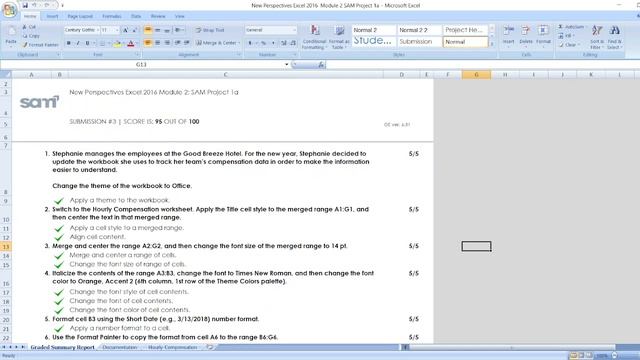Open the Page Layout ribbon tab
This screenshot has height=360, width=640.
(x=80, y=16)
